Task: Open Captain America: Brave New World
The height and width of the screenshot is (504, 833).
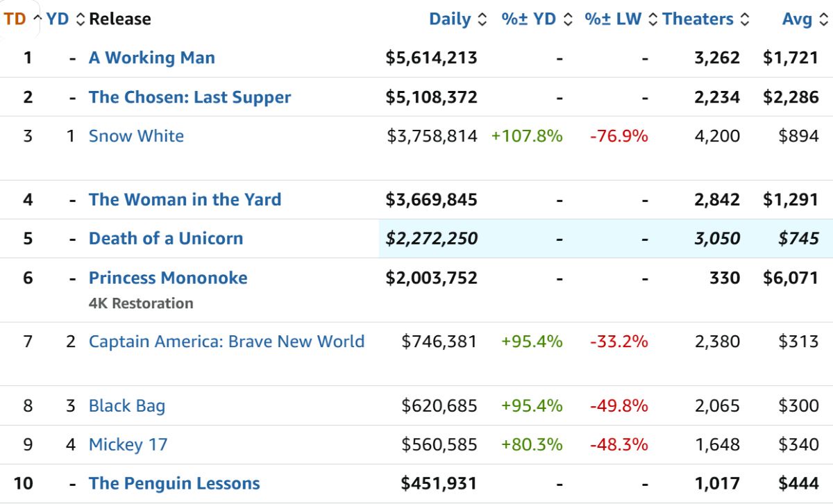Action: 226,342
